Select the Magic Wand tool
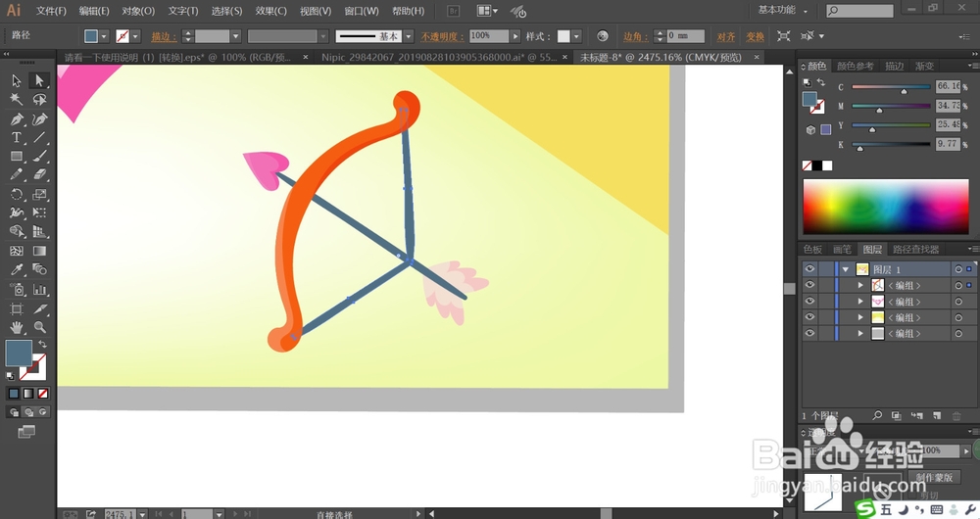Image resolution: width=980 pixels, height=519 pixels. click(17, 99)
